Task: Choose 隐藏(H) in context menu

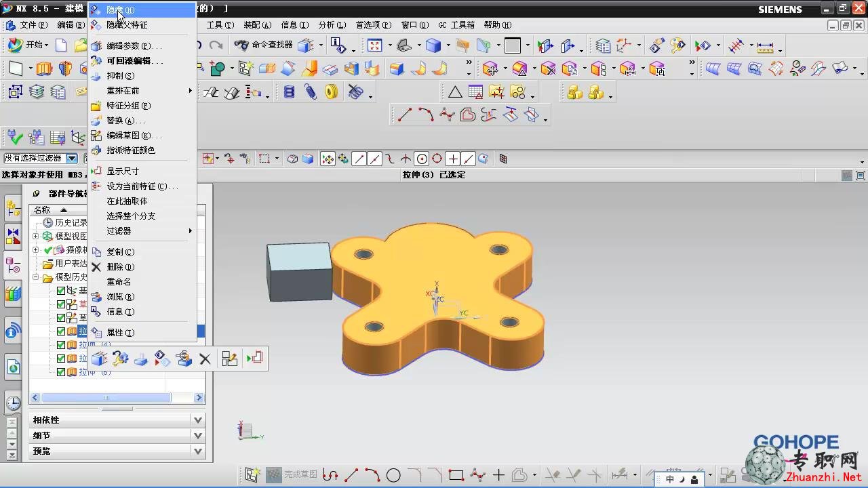Action: (x=142, y=10)
